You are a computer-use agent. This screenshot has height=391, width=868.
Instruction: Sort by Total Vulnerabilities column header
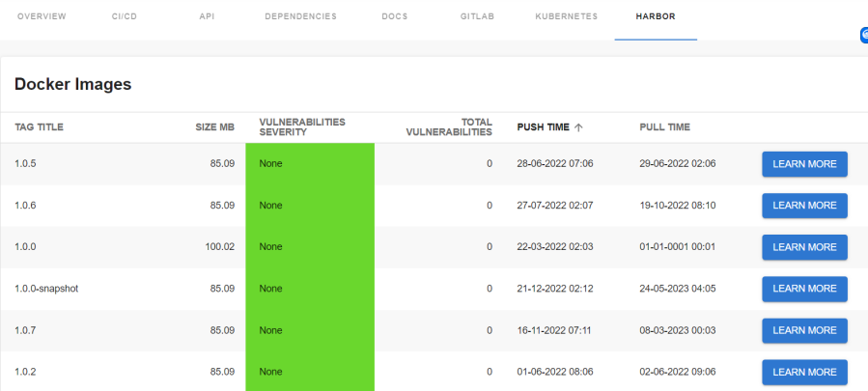pyautogui.click(x=449, y=127)
